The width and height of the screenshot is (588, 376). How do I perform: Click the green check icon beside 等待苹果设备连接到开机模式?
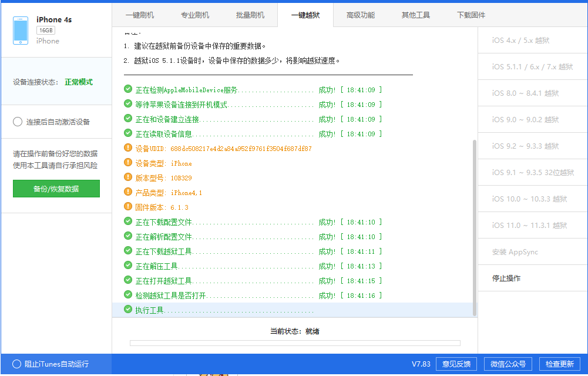tap(128, 103)
